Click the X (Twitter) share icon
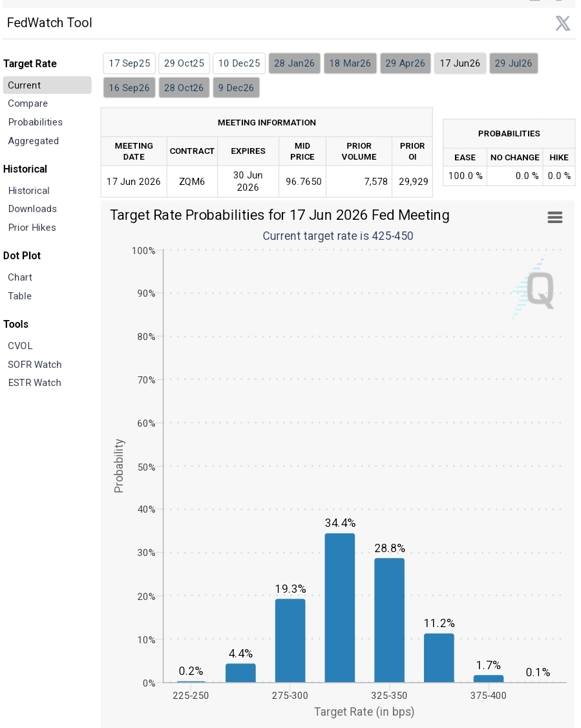 [x=562, y=23]
